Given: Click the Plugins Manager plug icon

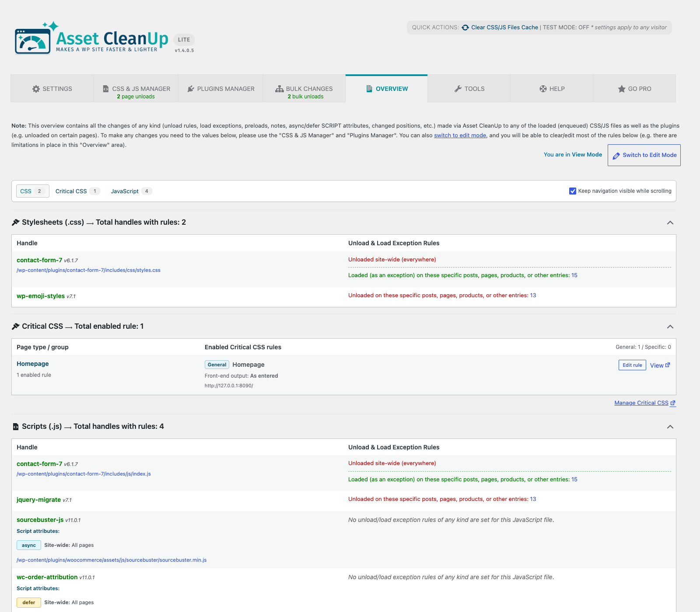Looking at the screenshot, I should (191, 89).
